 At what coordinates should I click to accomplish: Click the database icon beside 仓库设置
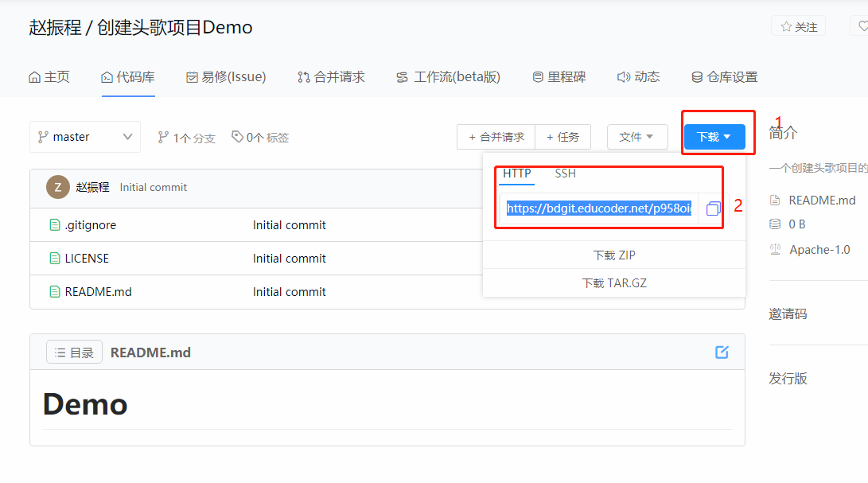697,77
